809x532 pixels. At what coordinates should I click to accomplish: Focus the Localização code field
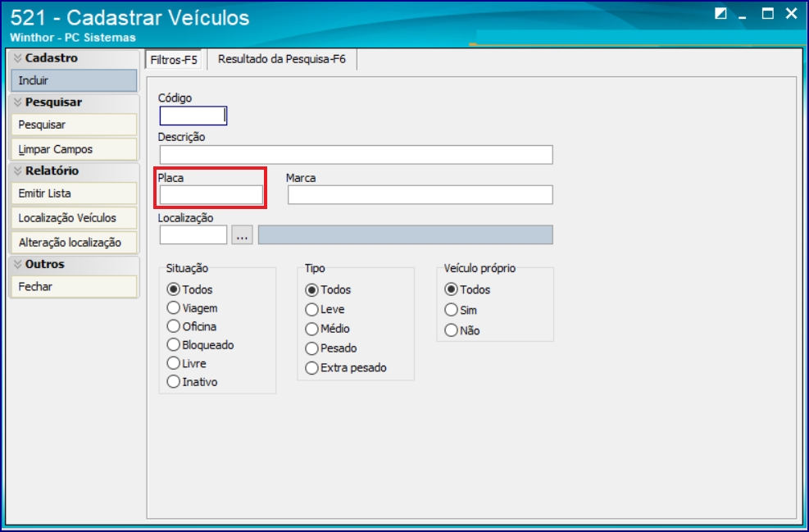coord(193,234)
